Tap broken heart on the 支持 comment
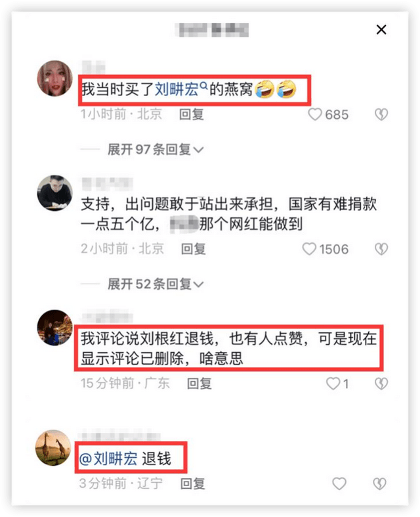 381,249
